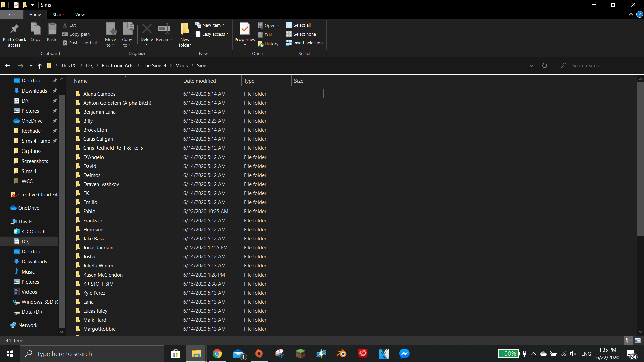Collapse the ribbon with chevron
Image resolution: width=644 pixels, height=362 pixels.
(x=631, y=14)
